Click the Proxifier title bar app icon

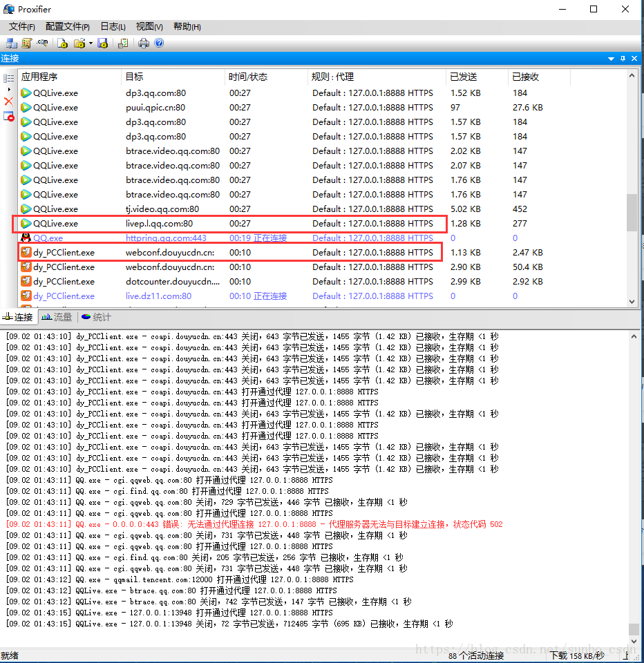8,9
